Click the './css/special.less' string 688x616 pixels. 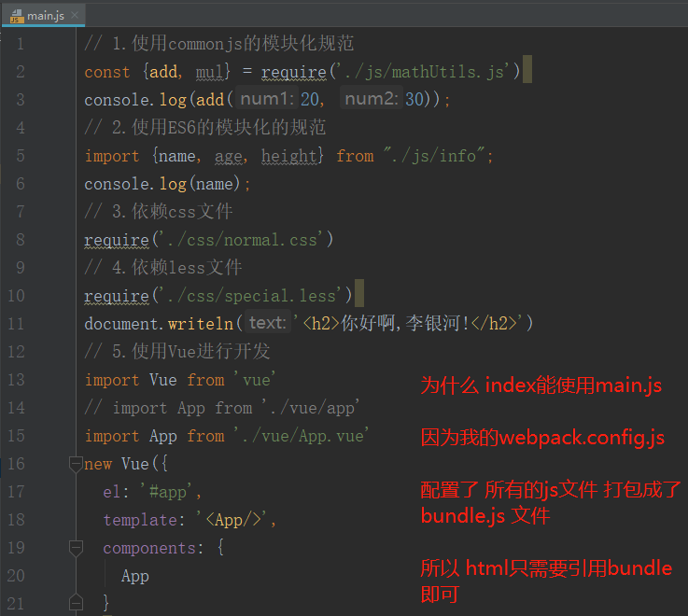click(251, 296)
